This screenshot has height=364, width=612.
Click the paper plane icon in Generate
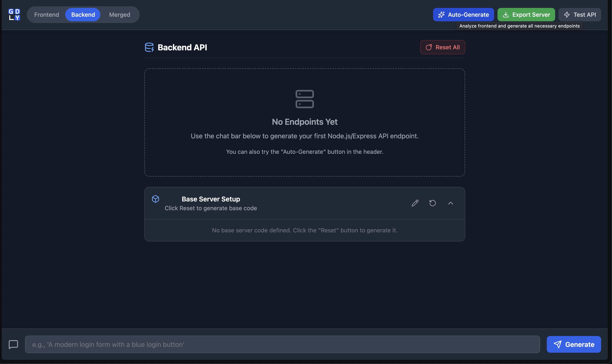click(557, 344)
